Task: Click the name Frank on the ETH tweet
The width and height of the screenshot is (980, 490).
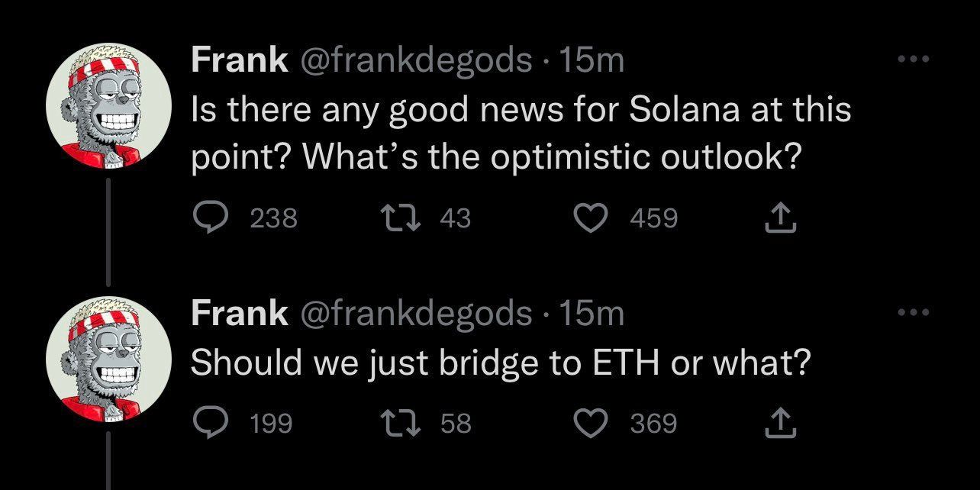Action: click(239, 312)
